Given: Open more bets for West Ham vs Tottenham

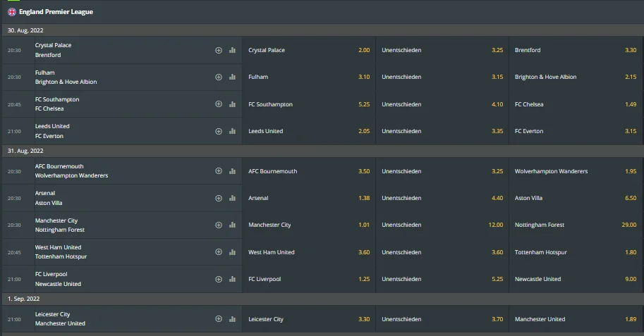Looking at the screenshot, I should [219, 252].
